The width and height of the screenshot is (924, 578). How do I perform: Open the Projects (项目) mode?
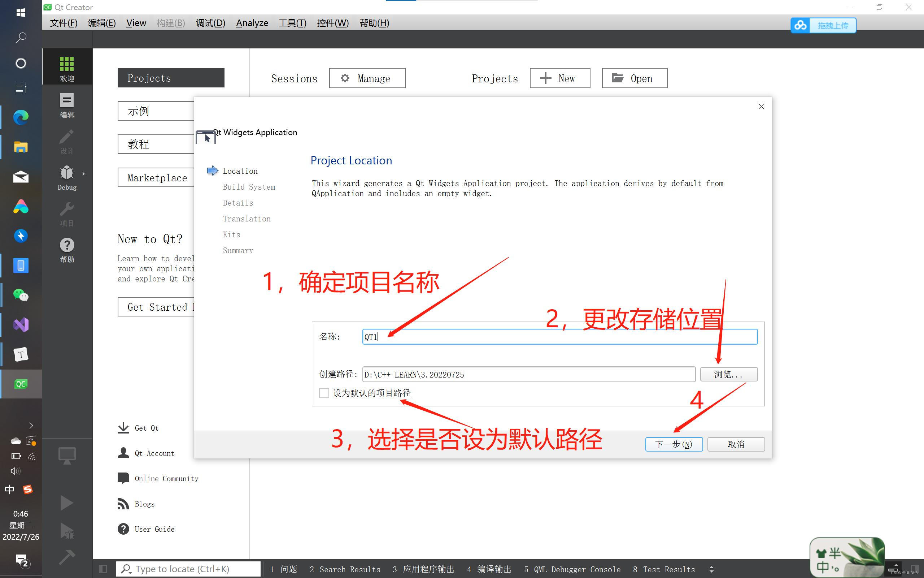67,214
